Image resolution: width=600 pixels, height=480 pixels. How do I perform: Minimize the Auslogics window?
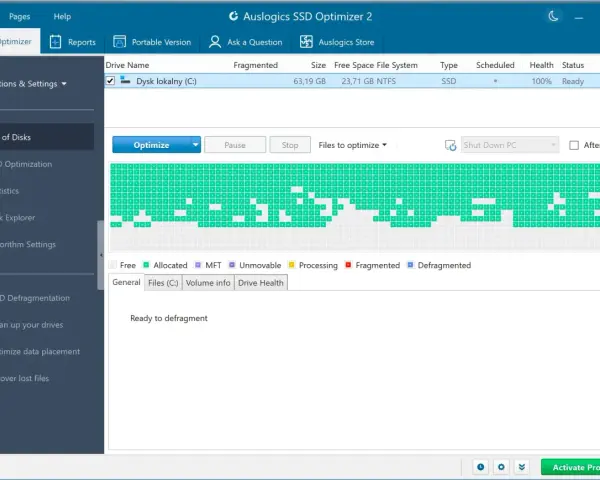579,17
